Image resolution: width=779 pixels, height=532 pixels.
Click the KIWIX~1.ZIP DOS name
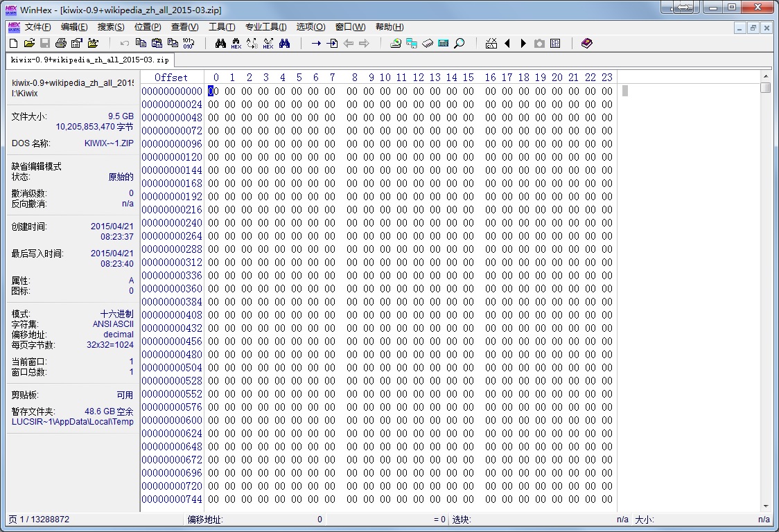point(109,143)
